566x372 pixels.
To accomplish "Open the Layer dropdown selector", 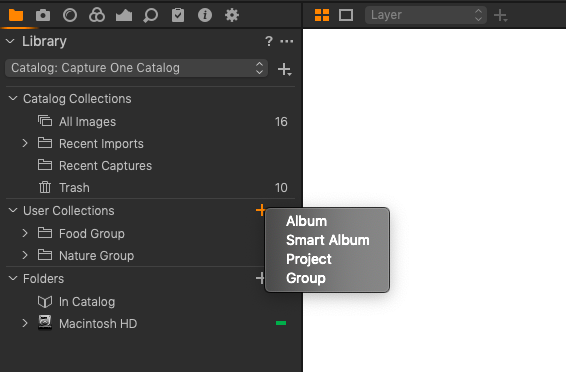I will tap(426, 15).
